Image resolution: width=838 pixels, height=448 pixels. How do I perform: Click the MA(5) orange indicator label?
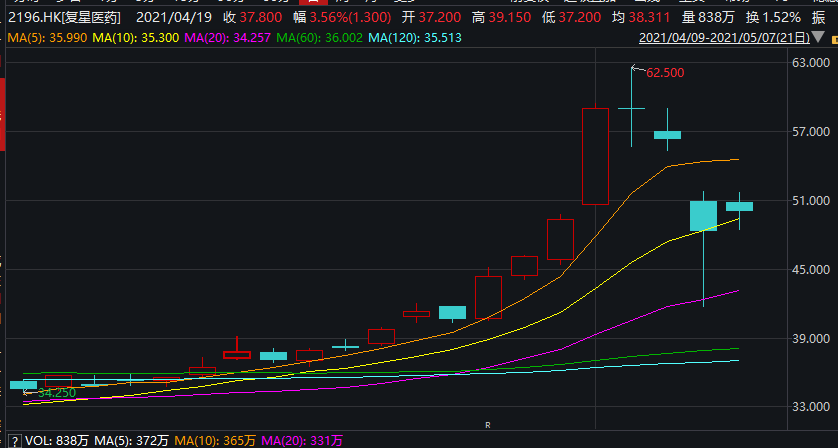tap(47, 38)
